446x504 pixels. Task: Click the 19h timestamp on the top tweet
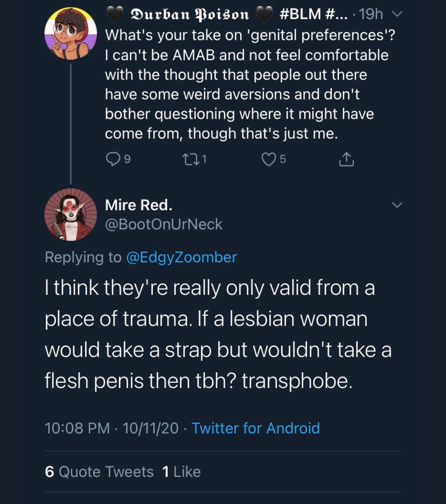pos(371,15)
